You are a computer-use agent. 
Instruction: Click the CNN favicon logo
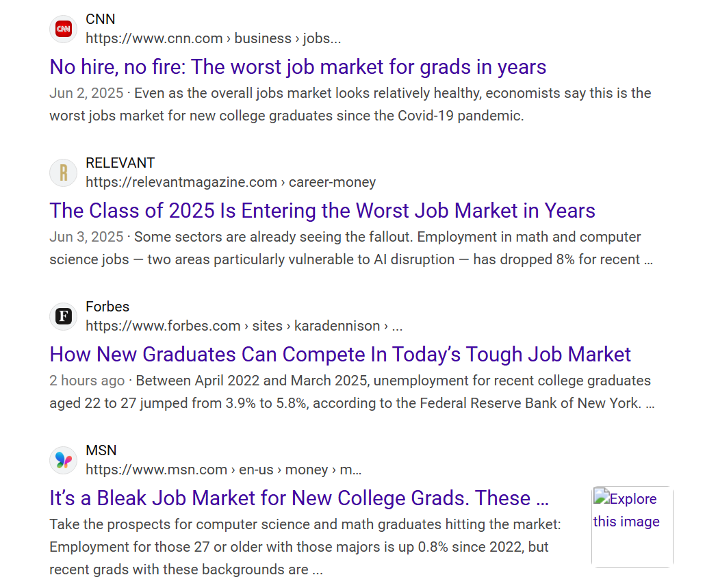[x=64, y=29]
